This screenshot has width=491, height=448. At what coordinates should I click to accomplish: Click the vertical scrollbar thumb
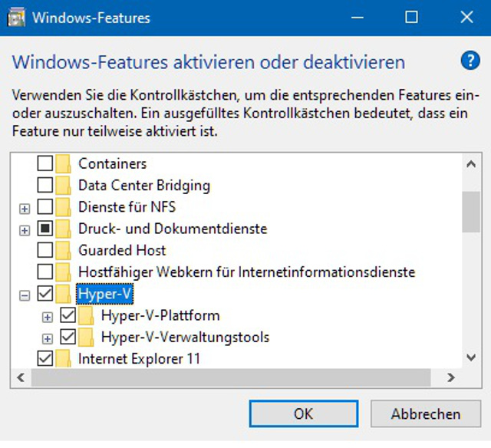tap(471, 212)
